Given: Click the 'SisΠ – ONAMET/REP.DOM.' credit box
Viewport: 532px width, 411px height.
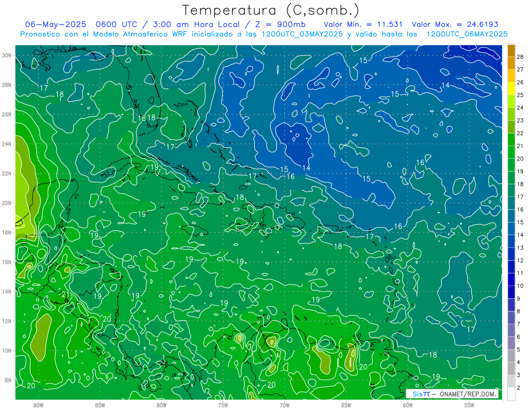Looking at the screenshot, I should pyautogui.click(x=452, y=394).
